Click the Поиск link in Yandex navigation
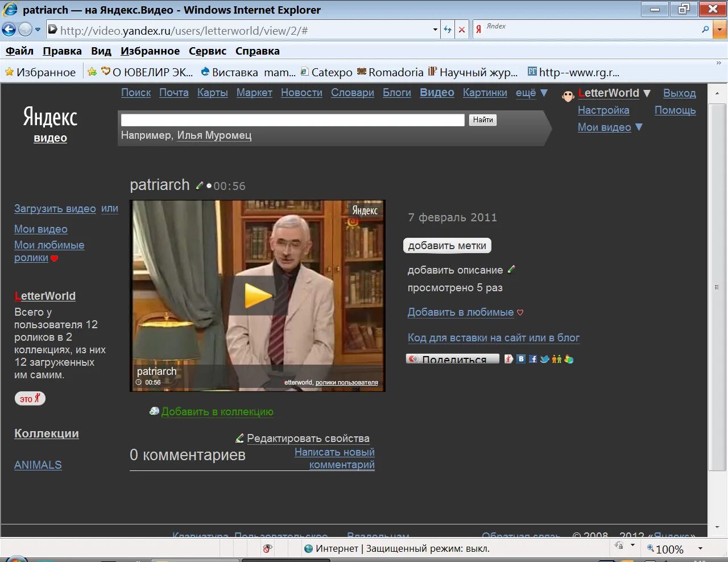The height and width of the screenshot is (562, 728). [x=136, y=93]
